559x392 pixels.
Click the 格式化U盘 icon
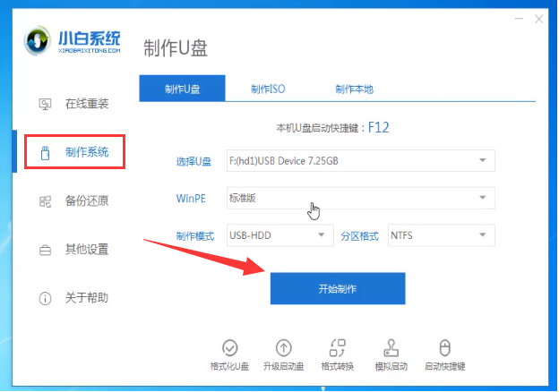click(x=229, y=348)
